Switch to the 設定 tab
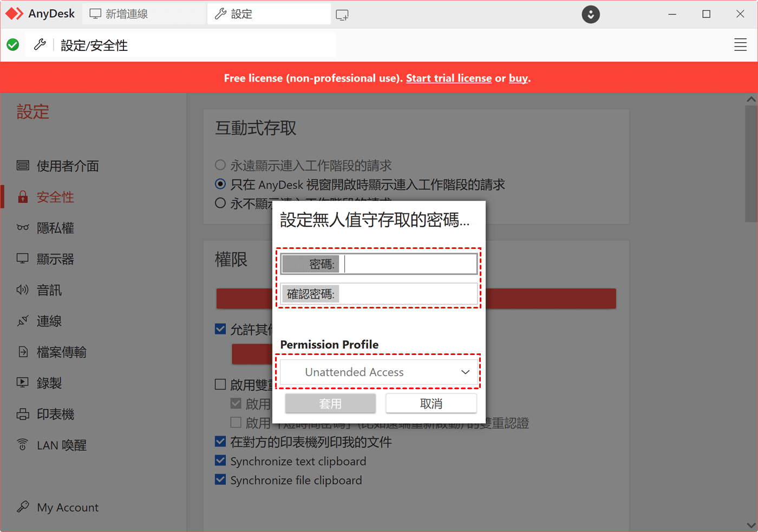 (x=269, y=14)
